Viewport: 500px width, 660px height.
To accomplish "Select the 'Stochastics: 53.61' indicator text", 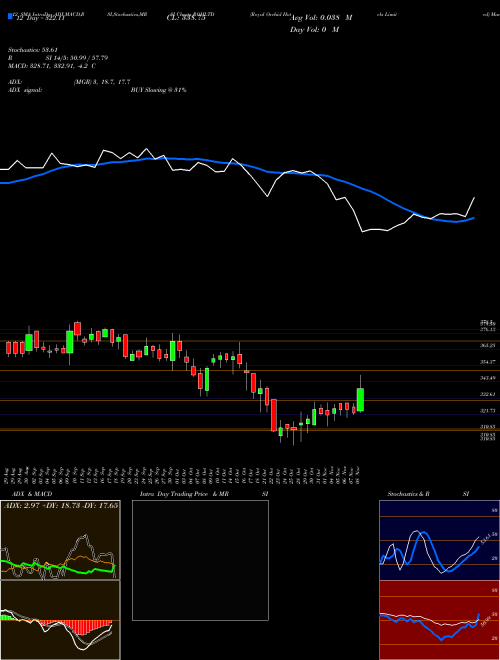I will (x=32, y=50).
